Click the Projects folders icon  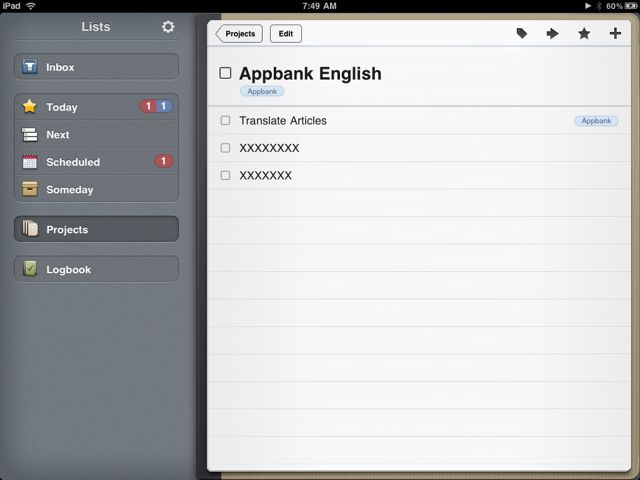pos(30,229)
